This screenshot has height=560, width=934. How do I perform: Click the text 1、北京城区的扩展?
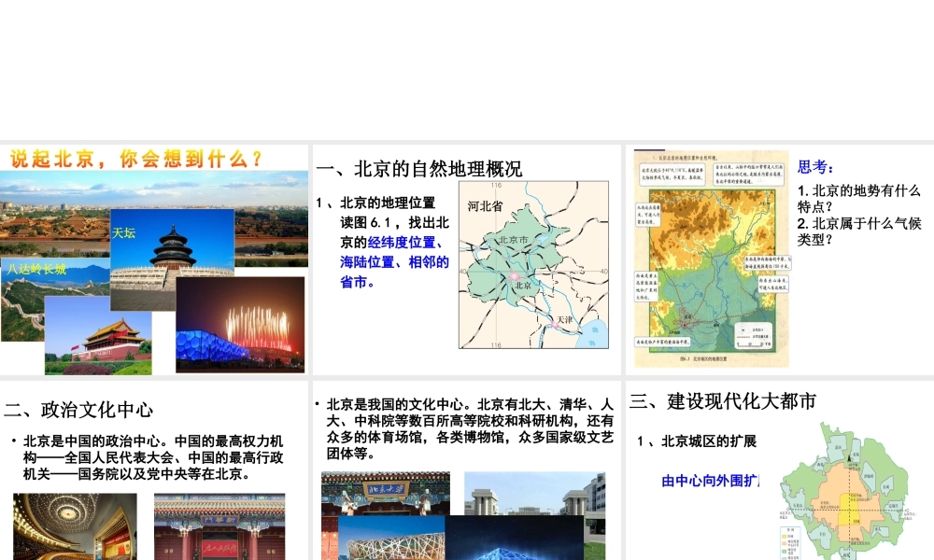click(x=697, y=441)
